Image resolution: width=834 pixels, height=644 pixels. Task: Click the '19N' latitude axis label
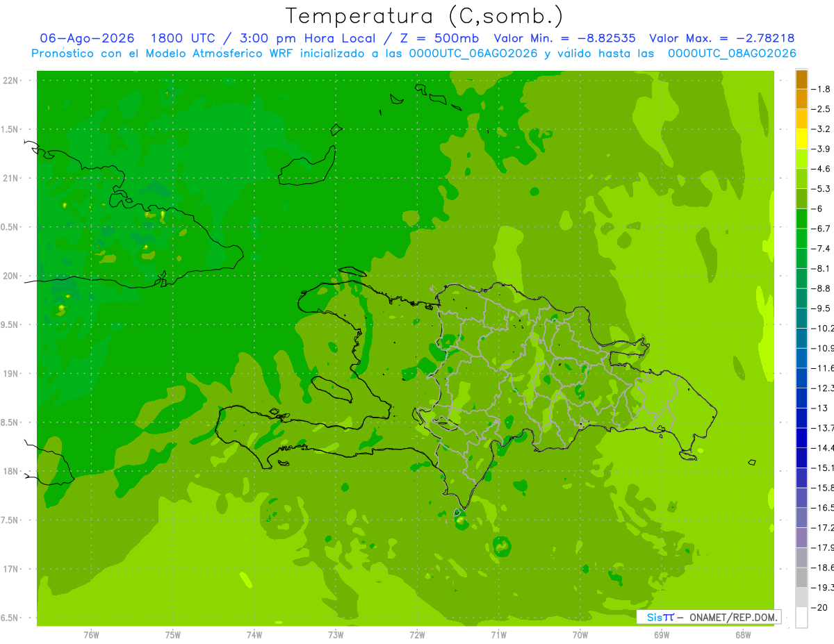tap(12, 374)
